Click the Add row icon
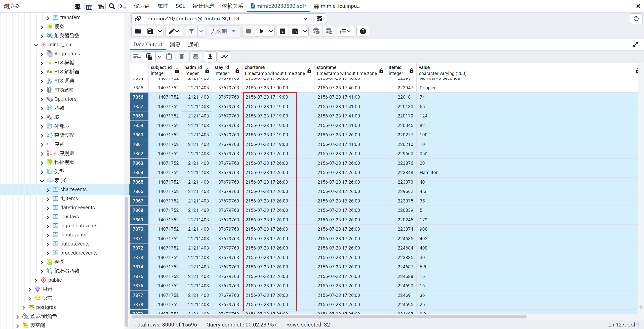The height and width of the screenshot is (329, 644). pos(137,57)
